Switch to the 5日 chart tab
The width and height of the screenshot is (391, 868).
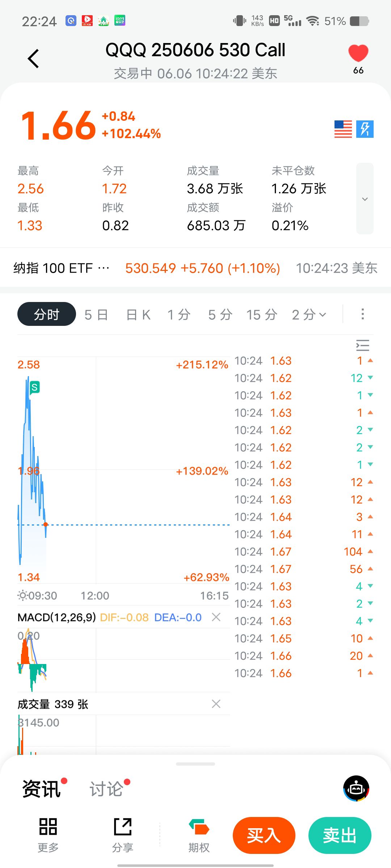(96, 315)
